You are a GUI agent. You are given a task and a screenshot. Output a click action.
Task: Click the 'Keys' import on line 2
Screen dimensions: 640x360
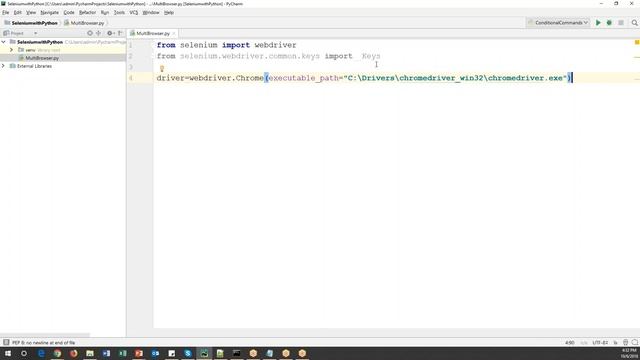(x=371, y=56)
